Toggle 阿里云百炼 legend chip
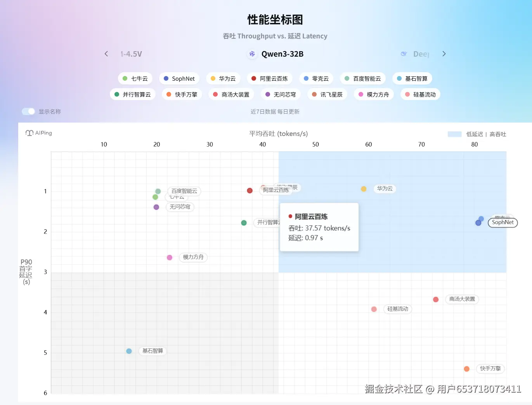Image resolution: width=532 pixels, height=405 pixels. 270,78
